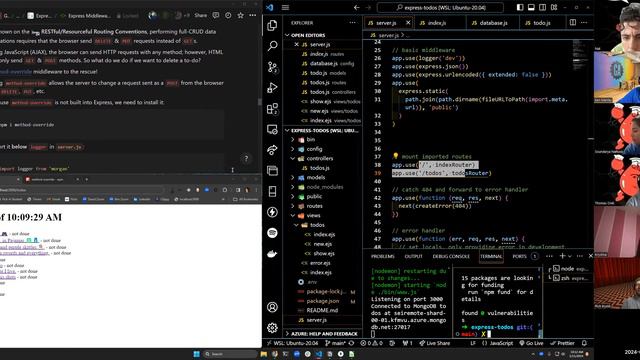The width and height of the screenshot is (640, 360).
Task: Open the Accounts menu in activity bar
Action: (x=272, y=307)
